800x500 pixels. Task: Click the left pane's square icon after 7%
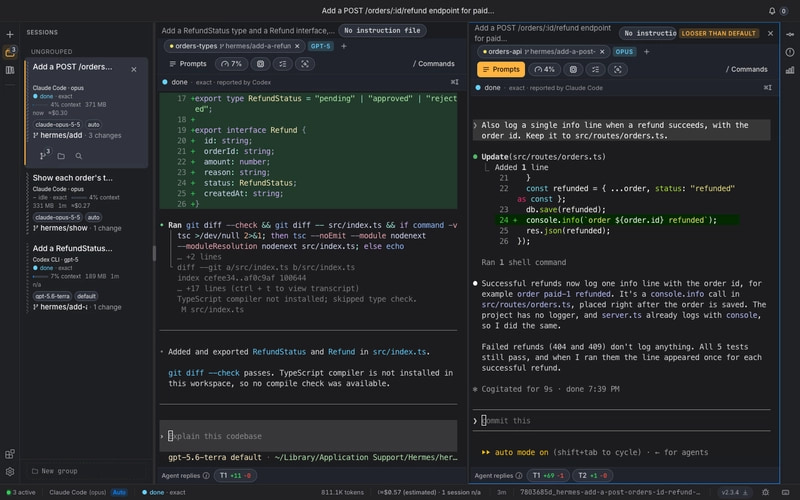pyautogui.click(x=260, y=64)
